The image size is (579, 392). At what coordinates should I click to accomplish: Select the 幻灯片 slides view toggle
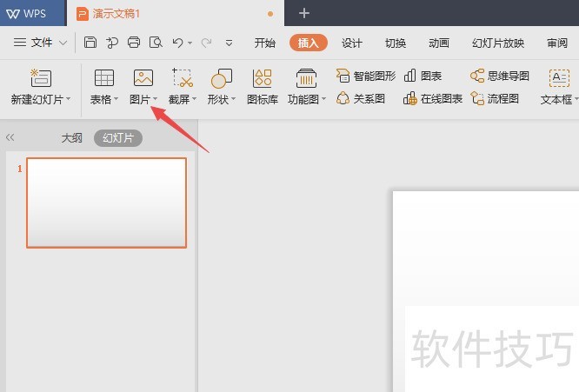tap(118, 137)
